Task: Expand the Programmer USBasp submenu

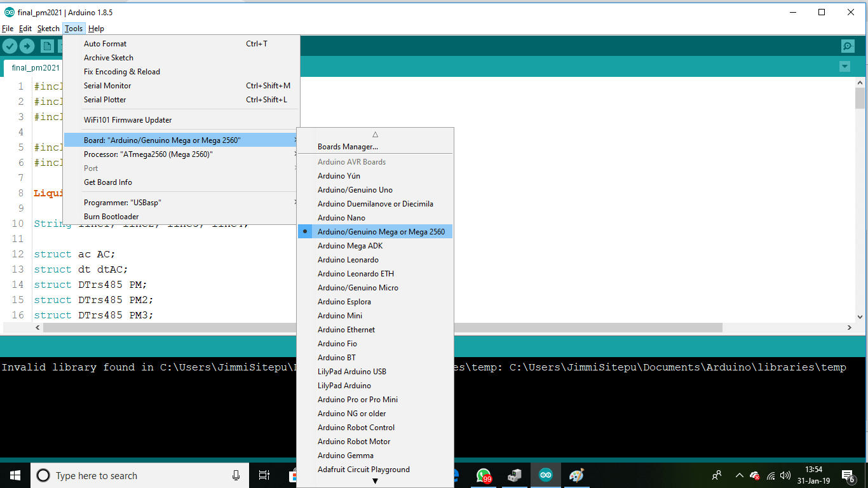Action: point(182,203)
